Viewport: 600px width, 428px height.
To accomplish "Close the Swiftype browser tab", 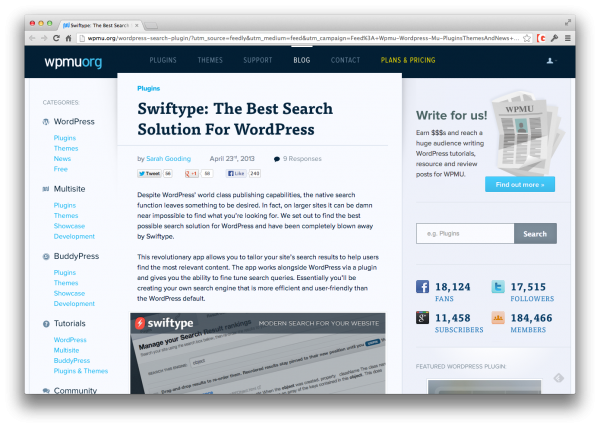I will click(x=137, y=25).
